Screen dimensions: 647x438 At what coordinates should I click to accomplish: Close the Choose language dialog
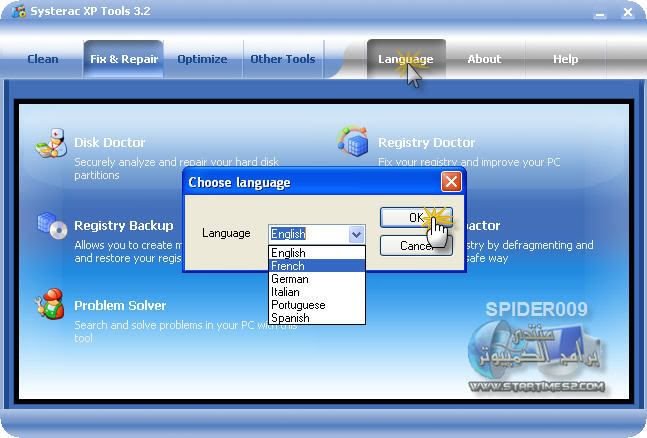451,181
